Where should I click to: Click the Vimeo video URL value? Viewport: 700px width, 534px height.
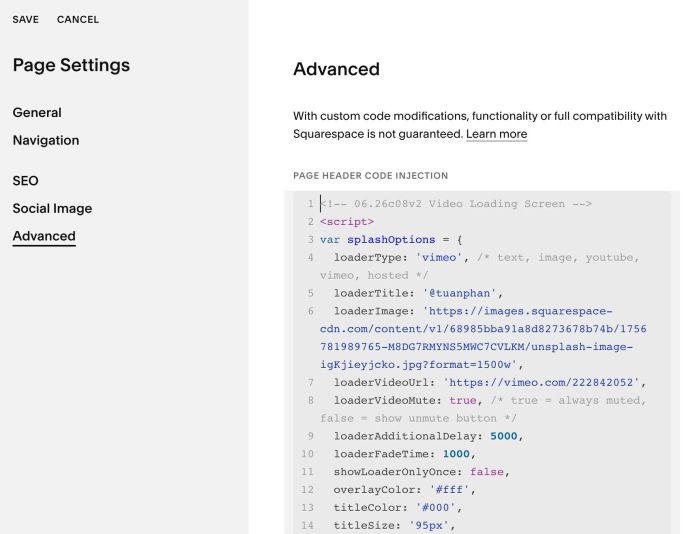541,383
